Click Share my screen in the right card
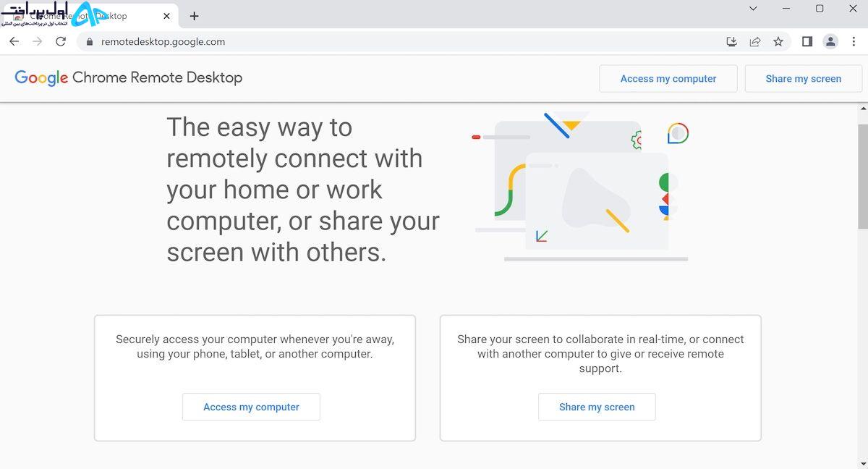The height and width of the screenshot is (469, 868). [597, 407]
